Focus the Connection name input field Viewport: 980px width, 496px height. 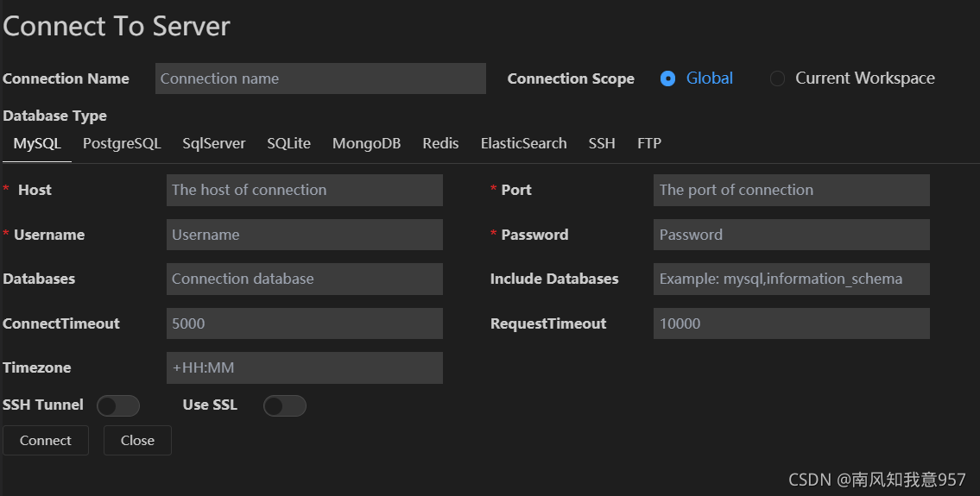(320, 78)
